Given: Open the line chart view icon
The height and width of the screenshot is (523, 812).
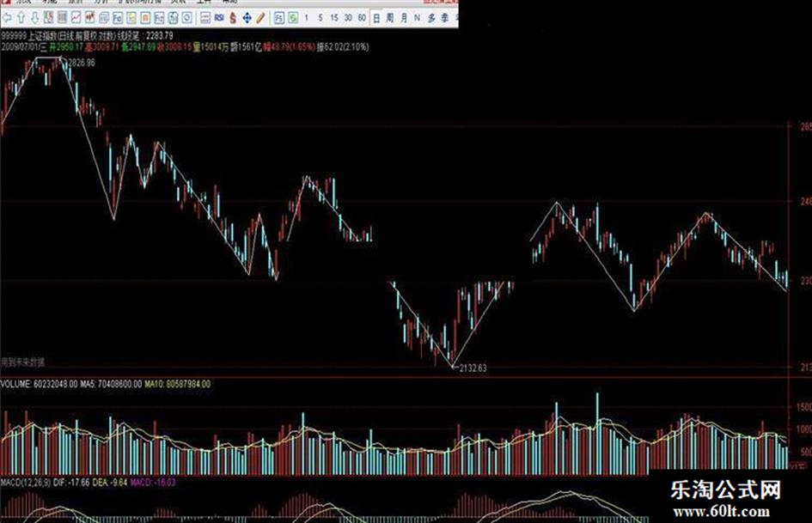Looking at the screenshot, I should click(76, 18).
